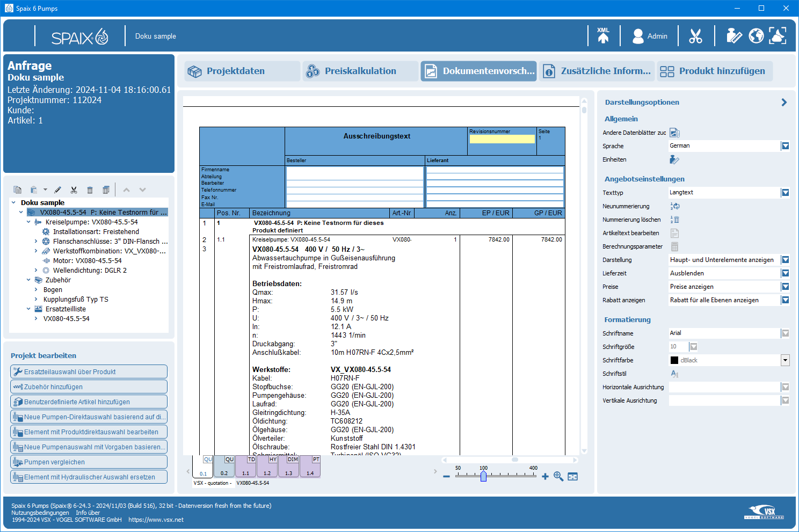Click Zubehör hinzufügen button
The width and height of the screenshot is (799, 532).
89,387
